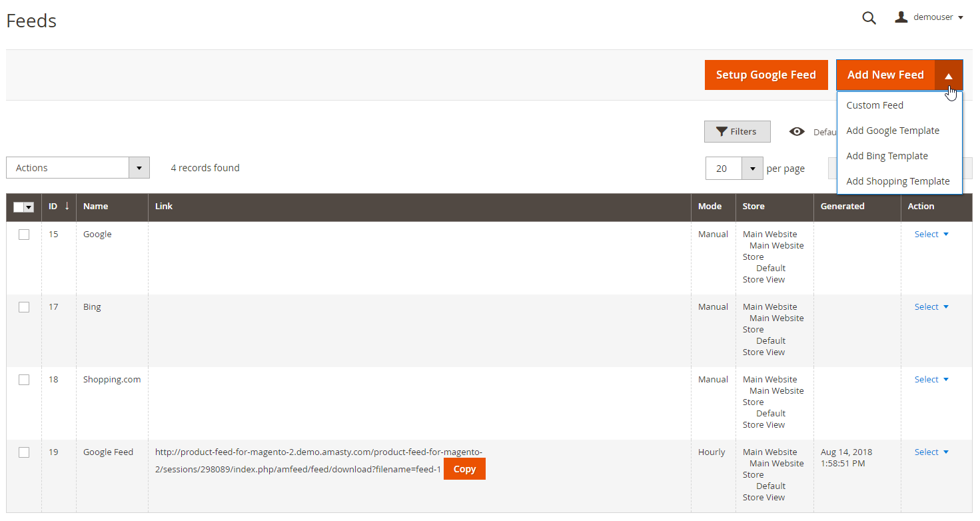Click the eye icon for default view

point(797,132)
